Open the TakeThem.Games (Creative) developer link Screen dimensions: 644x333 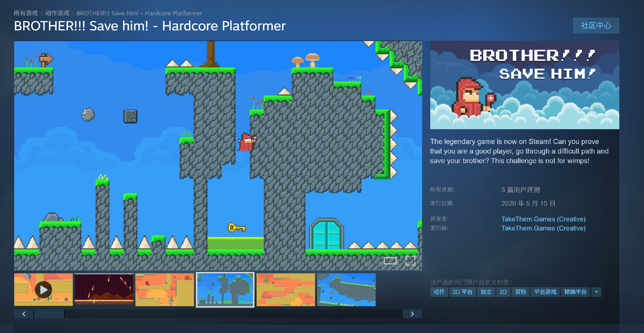coord(543,219)
